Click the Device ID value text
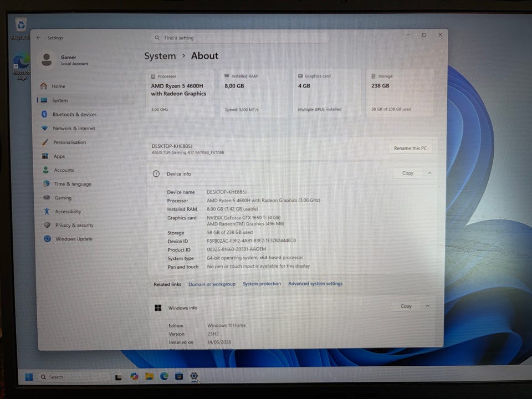The height and width of the screenshot is (399, 532). click(x=252, y=241)
